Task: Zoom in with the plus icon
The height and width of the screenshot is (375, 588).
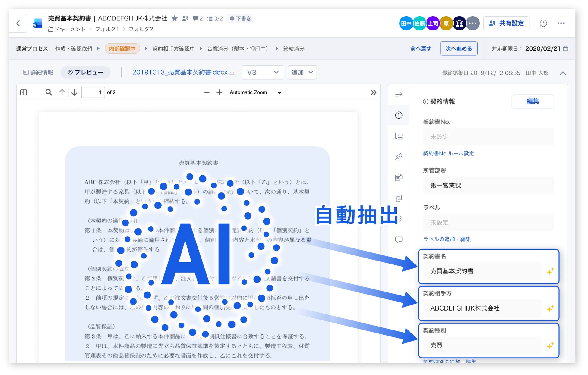Action: (x=219, y=92)
